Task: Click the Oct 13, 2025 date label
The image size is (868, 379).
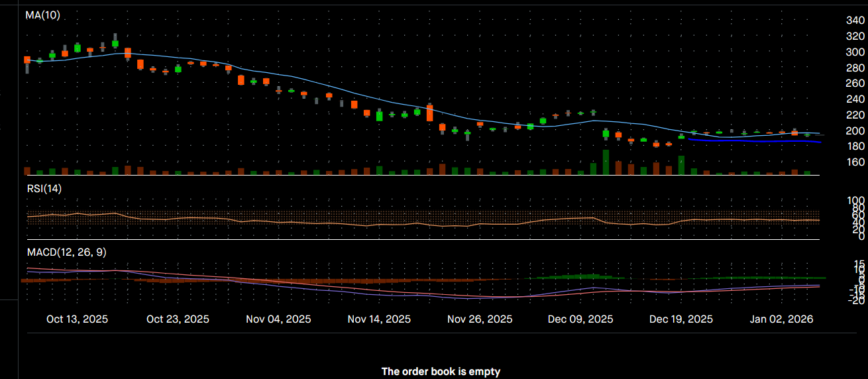Action: click(x=77, y=319)
